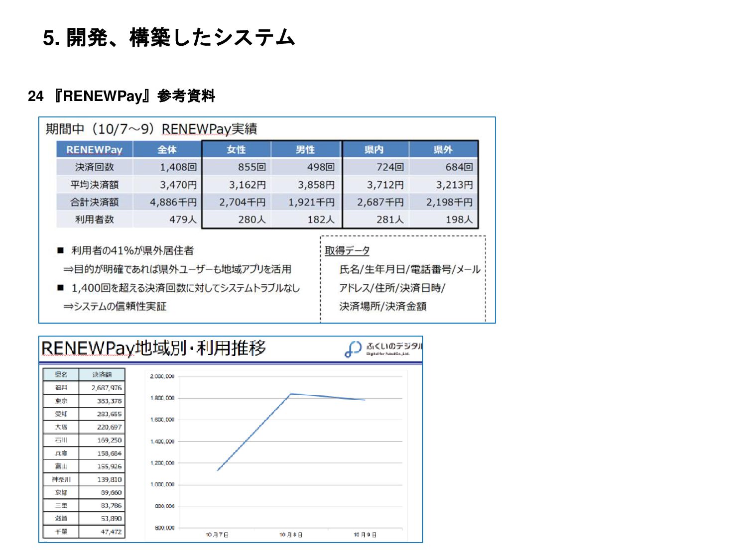The width and height of the screenshot is (747, 560).
Task: Click the '決済回数' row label
Action: (x=94, y=167)
